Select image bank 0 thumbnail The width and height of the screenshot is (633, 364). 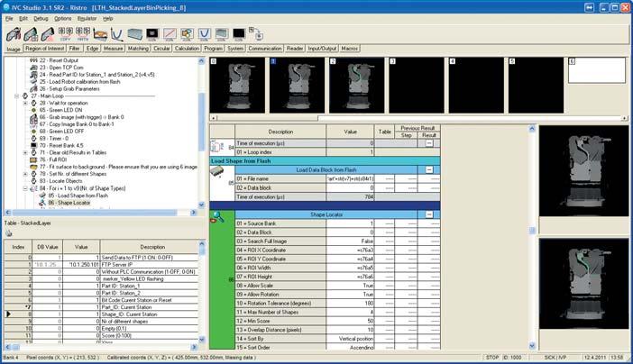click(238, 86)
